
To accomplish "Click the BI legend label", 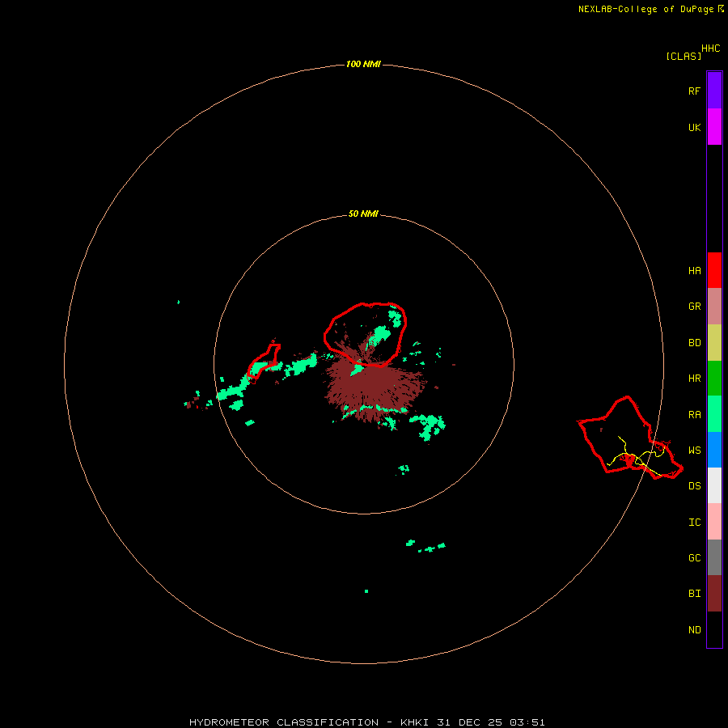I will pyautogui.click(x=694, y=594).
